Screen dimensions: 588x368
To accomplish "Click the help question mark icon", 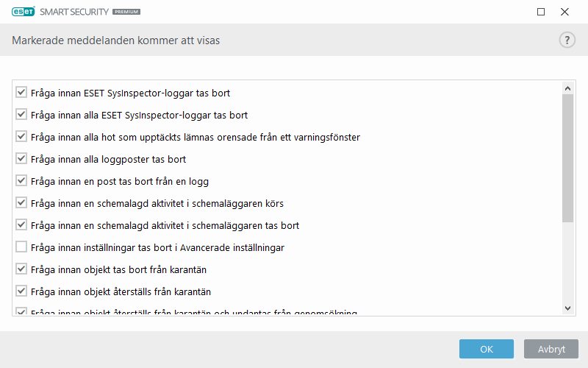I will coord(567,40).
